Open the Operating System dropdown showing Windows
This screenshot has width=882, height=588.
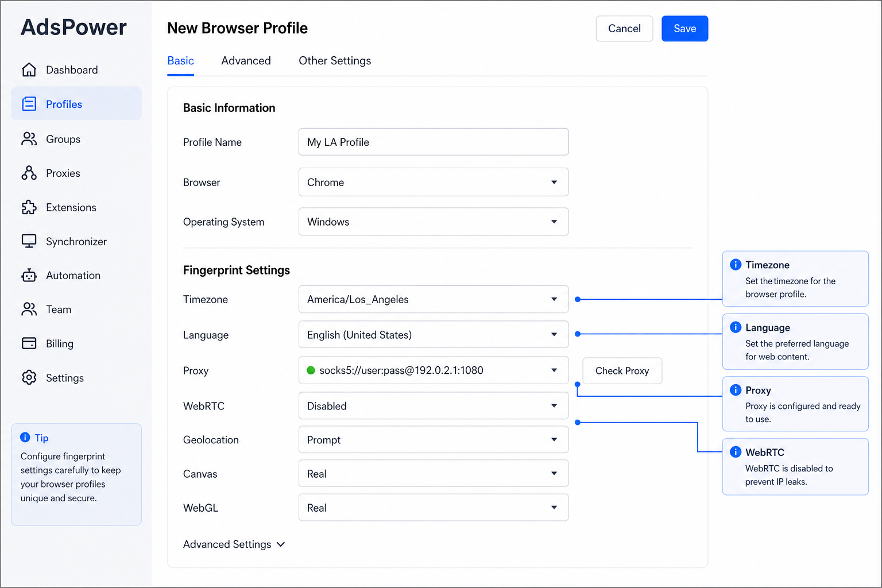point(434,222)
